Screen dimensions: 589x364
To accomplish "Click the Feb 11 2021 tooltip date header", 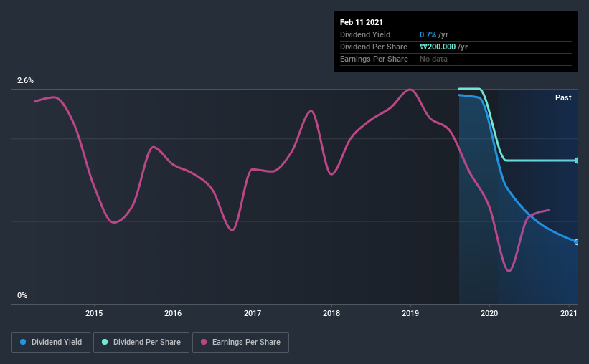I will coord(363,22).
